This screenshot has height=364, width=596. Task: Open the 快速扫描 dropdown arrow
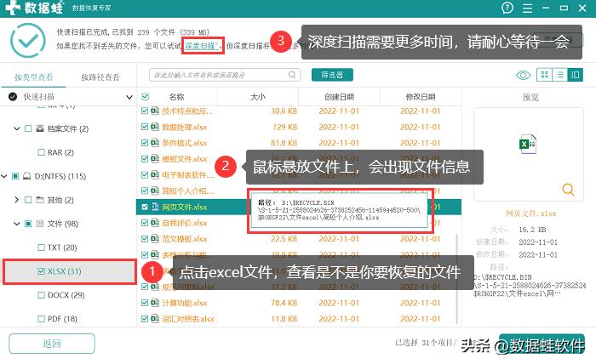click(x=129, y=97)
